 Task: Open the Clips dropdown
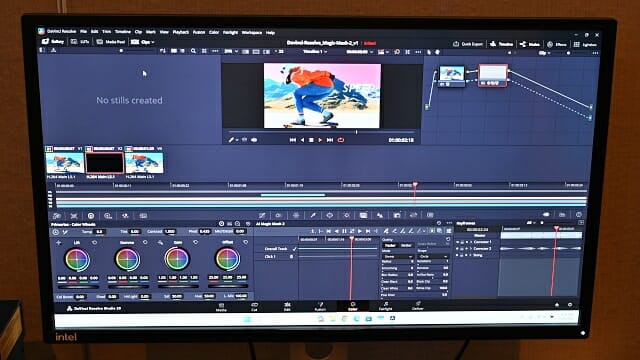tap(142, 42)
